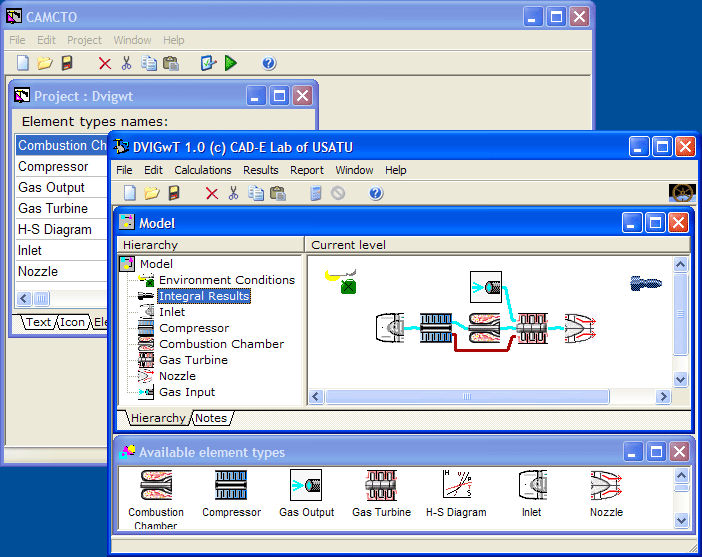Cut with scissors icon in DVIGwT toolbar
Screen dimensions: 702x557
click(233, 193)
